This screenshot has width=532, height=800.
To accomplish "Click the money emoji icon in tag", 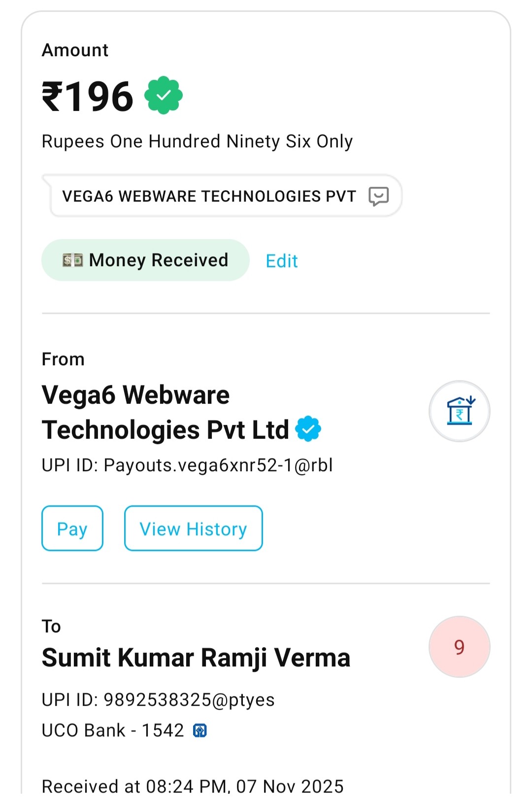I will 72,260.
